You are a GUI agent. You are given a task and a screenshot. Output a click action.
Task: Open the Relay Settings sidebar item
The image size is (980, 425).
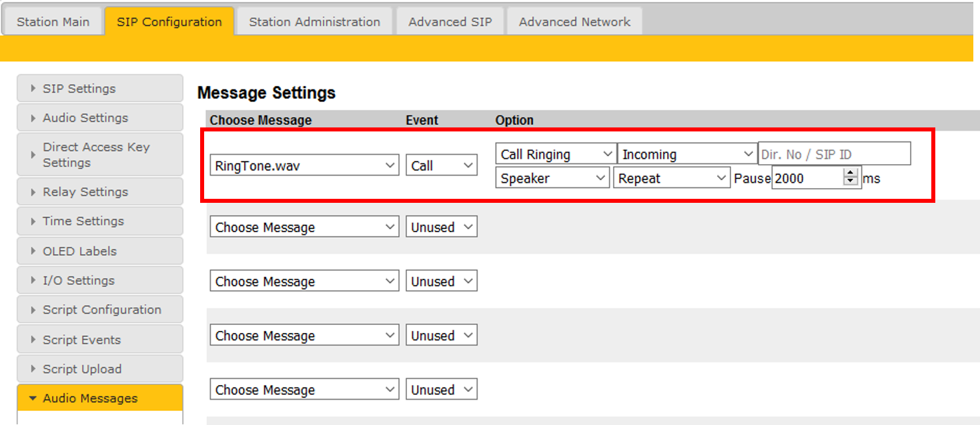pos(99,192)
